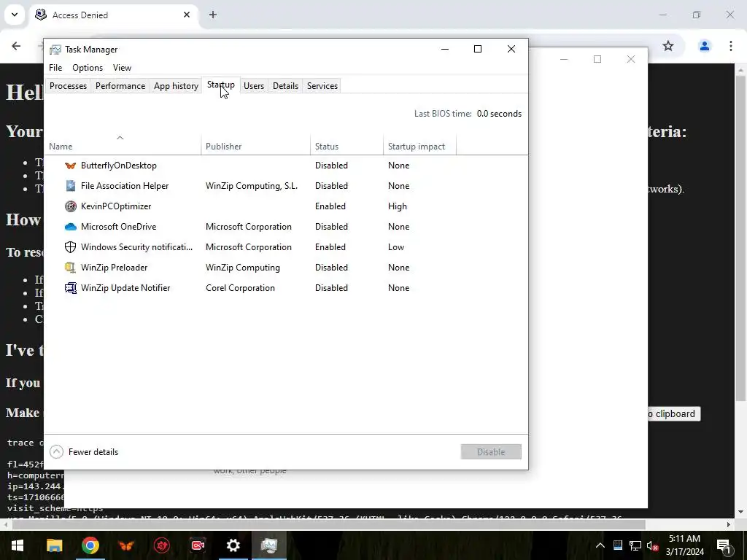Viewport: 747px width, 560px height.
Task: Switch to the Processes tab
Action: click(68, 86)
